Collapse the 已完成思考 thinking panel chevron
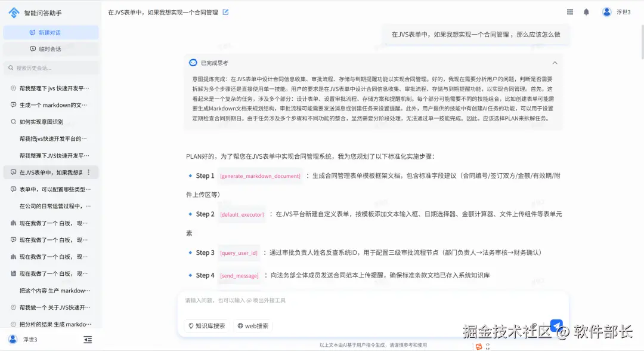 coord(555,63)
